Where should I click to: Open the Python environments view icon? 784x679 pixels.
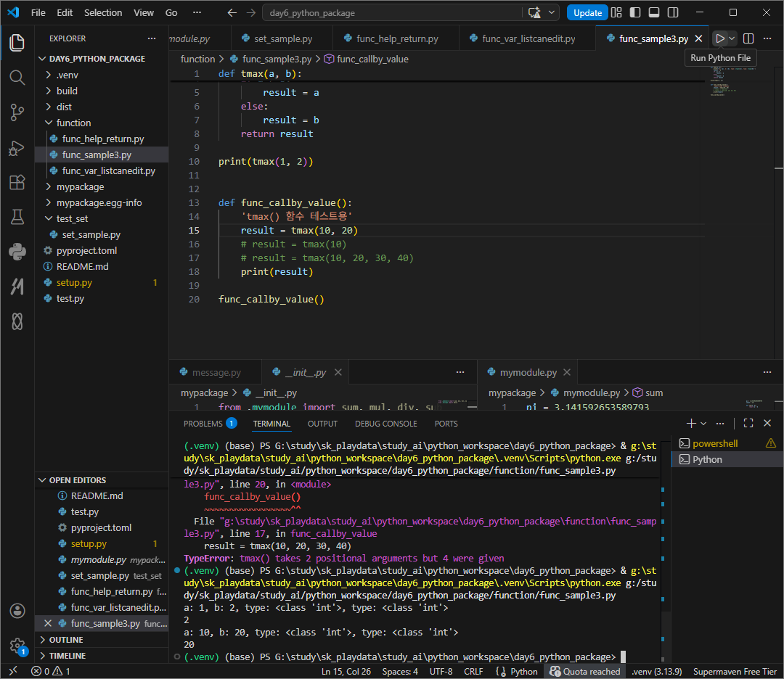coord(17,251)
